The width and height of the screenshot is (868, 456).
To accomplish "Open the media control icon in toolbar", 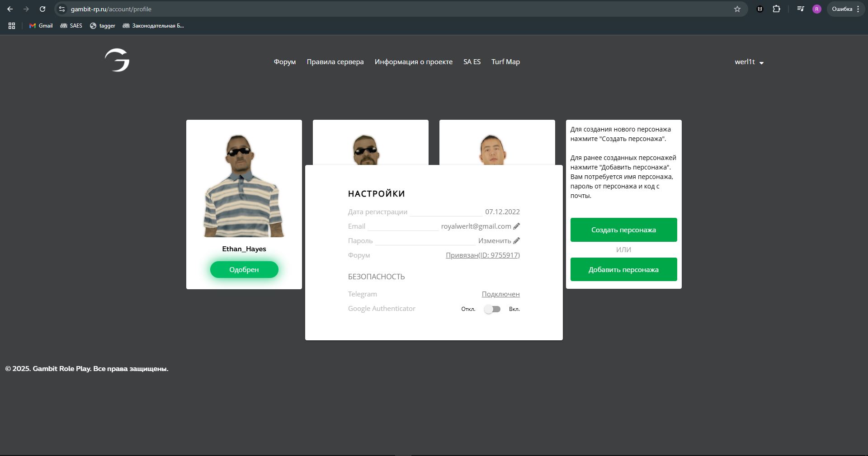I will pyautogui.click(x=801, y=9).
